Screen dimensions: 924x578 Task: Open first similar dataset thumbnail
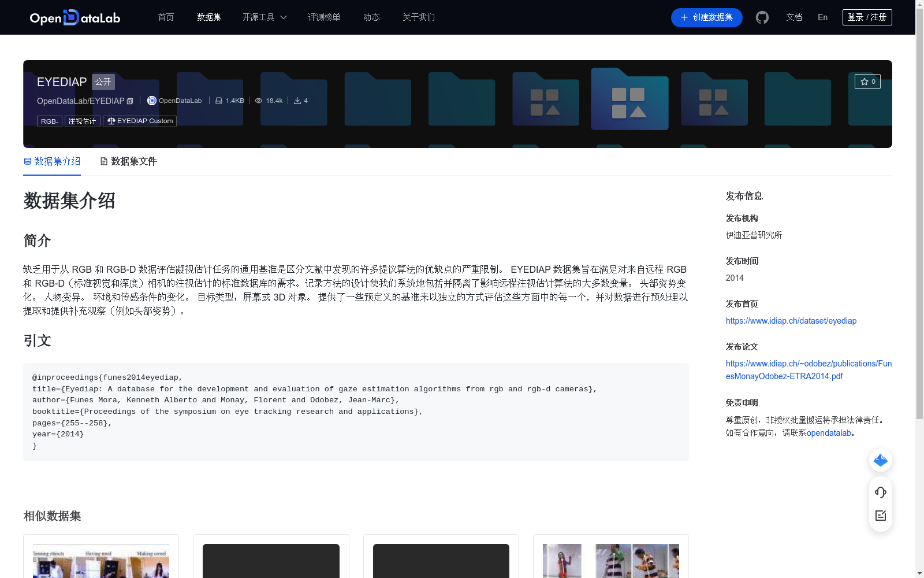[x=101, y=561]
